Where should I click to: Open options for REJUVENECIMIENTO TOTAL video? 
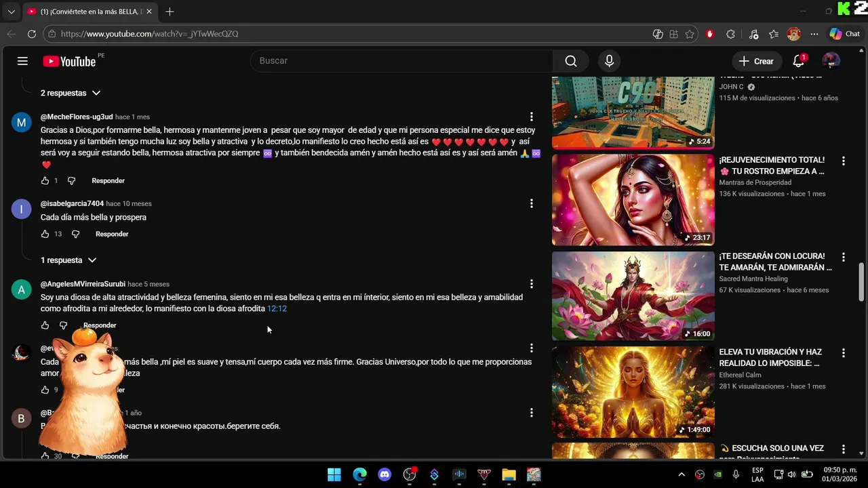tap(844, 161)
